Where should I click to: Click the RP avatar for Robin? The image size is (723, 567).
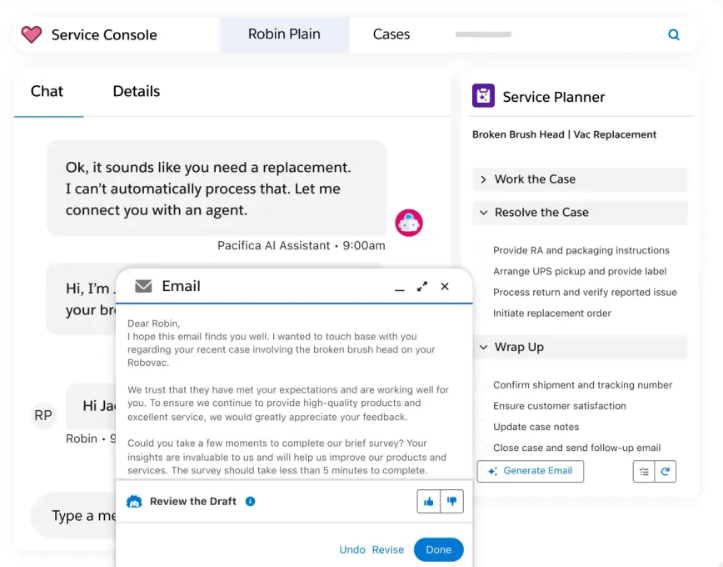[43, 415]
